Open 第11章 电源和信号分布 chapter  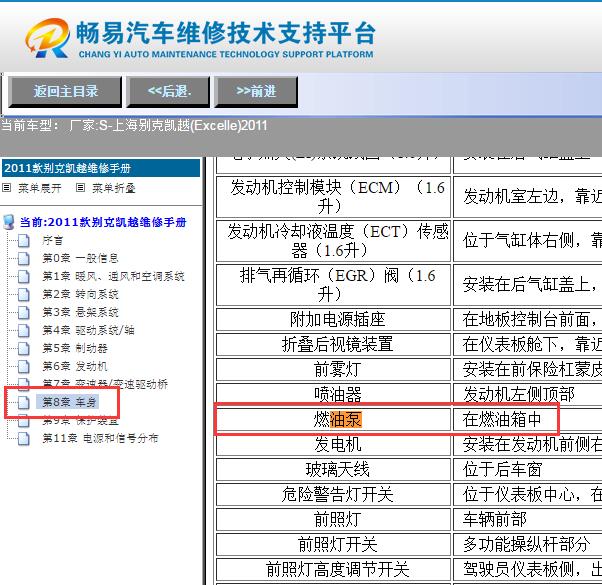pos(100,438)
